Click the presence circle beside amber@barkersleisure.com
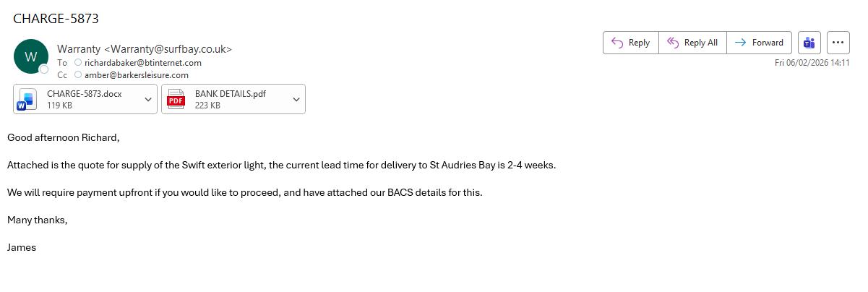The height and width of the screenshot is (292, 868). pyautogui.click(x=78, y=74)
